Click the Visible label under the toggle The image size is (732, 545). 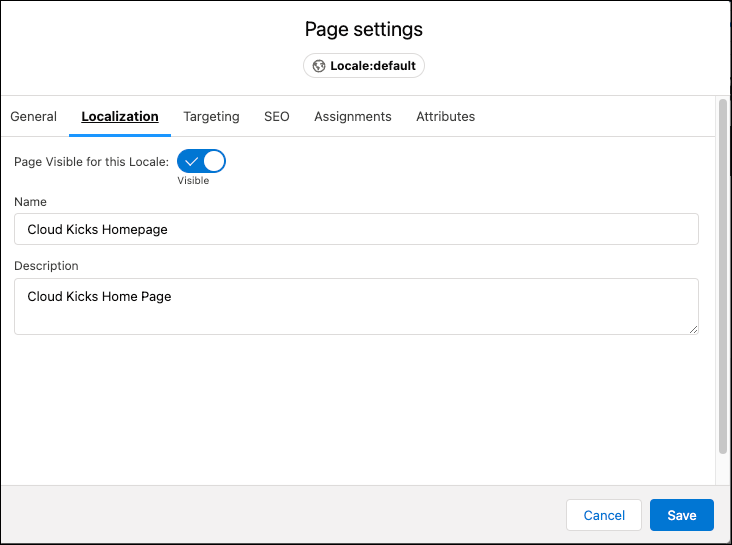point(193,181)
